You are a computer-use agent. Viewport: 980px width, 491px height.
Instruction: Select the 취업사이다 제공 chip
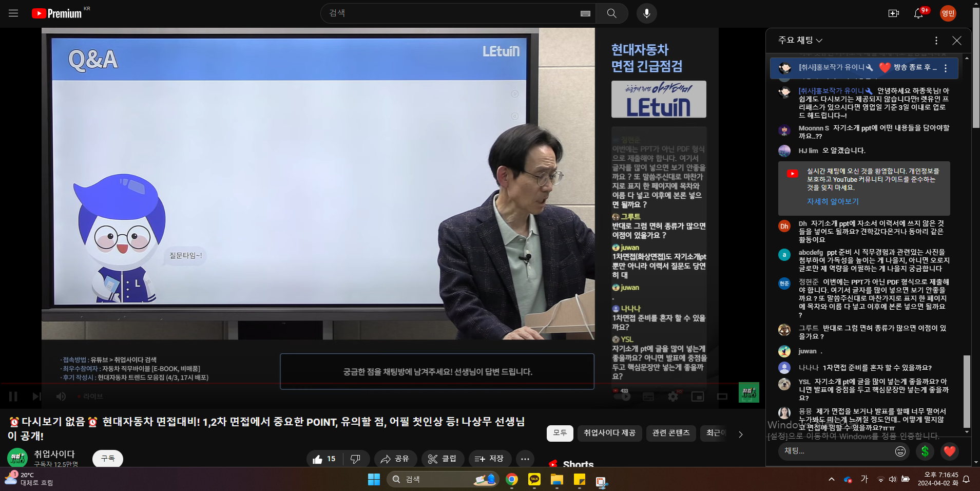tap(609, 433)
